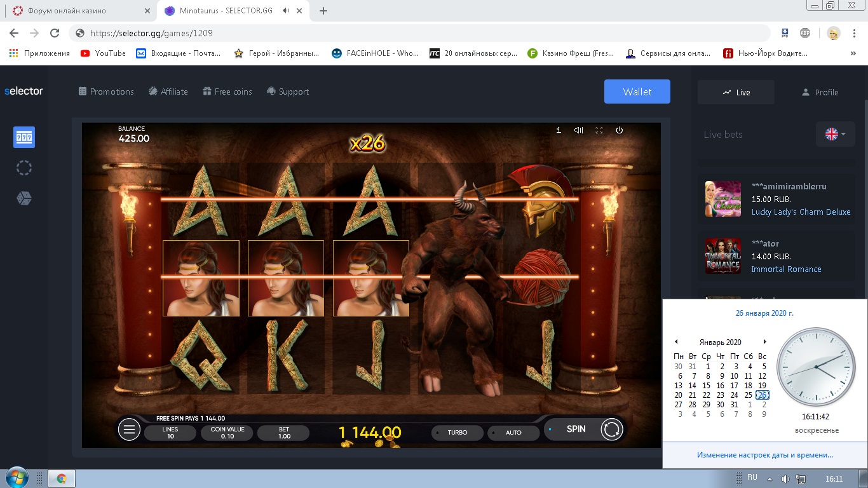The width and height of the screenshot is (868, 488).
Task: Click the roulette circle sidebar icon
Action: tap(24, 168)
